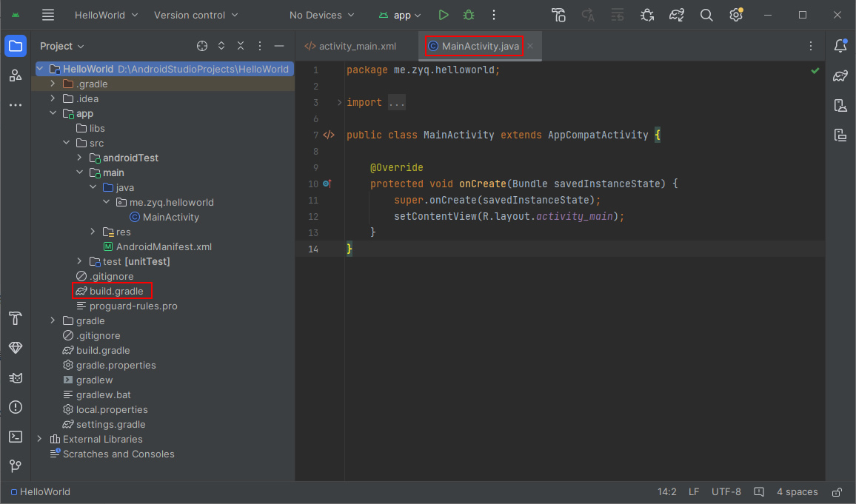Switch to the activity_main.xml tab
Viewport: 856px width, 504px height.
coord(350,46)
